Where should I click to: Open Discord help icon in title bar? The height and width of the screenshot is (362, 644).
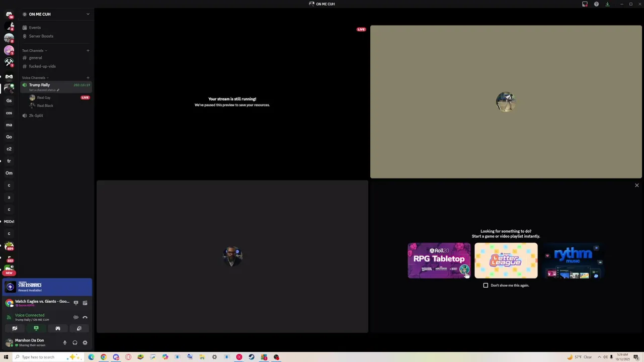(x=596, y=4)
